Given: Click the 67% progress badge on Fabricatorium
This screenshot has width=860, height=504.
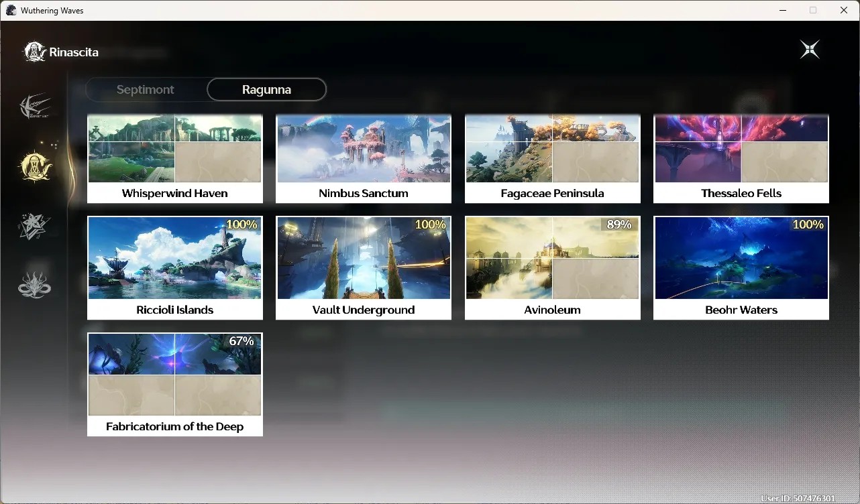Looking at the screenshot, I should click(x=241, y=341).
